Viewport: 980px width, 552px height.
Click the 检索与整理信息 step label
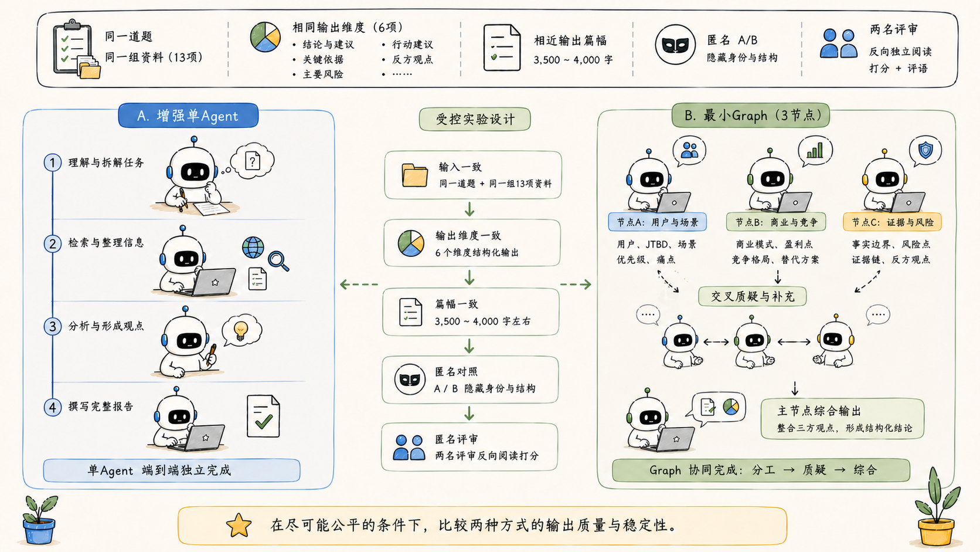pos(106,242)
